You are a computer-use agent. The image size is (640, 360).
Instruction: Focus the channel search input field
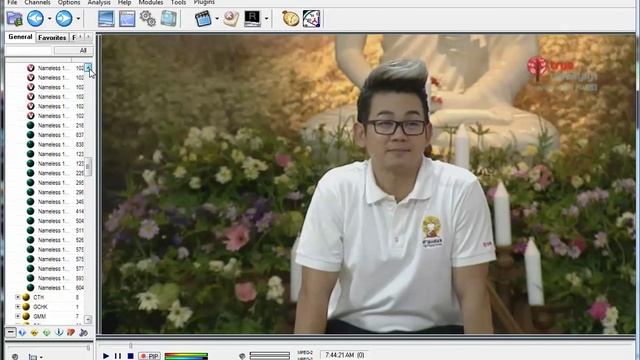coord(29,51)
